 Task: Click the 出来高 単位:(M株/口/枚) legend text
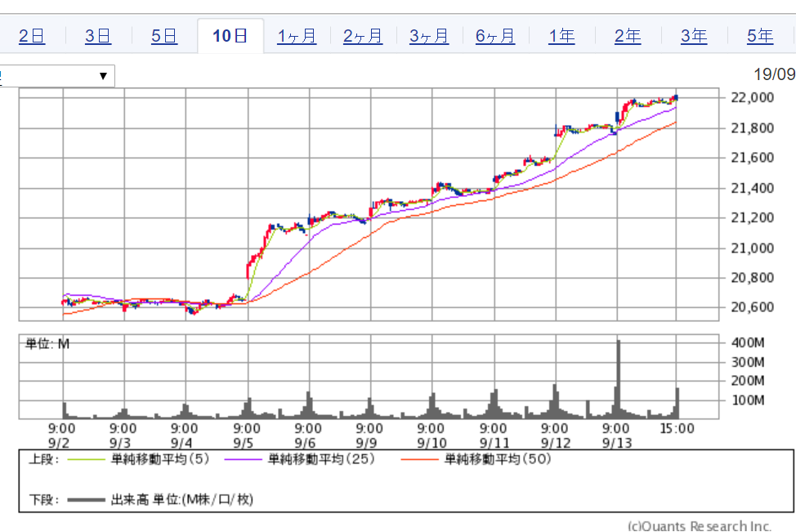point(181,499)
